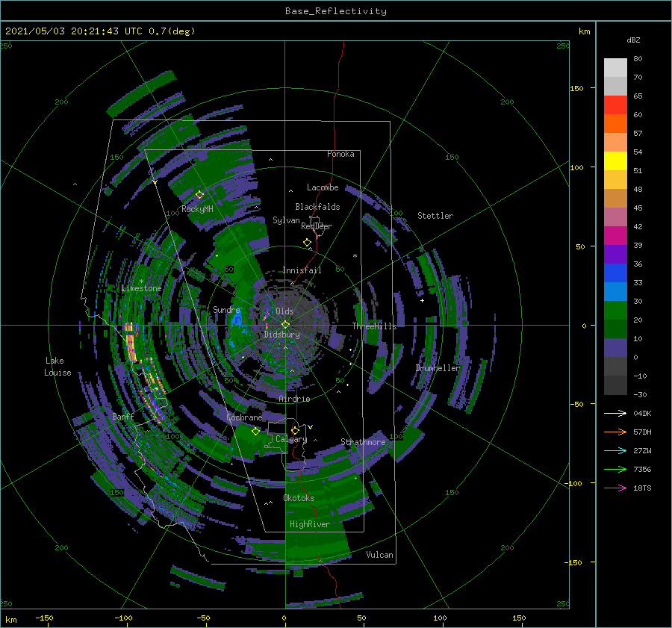Select the 80 dBZ light grey color swatch
672x628 pixels.
pos(615,67)
